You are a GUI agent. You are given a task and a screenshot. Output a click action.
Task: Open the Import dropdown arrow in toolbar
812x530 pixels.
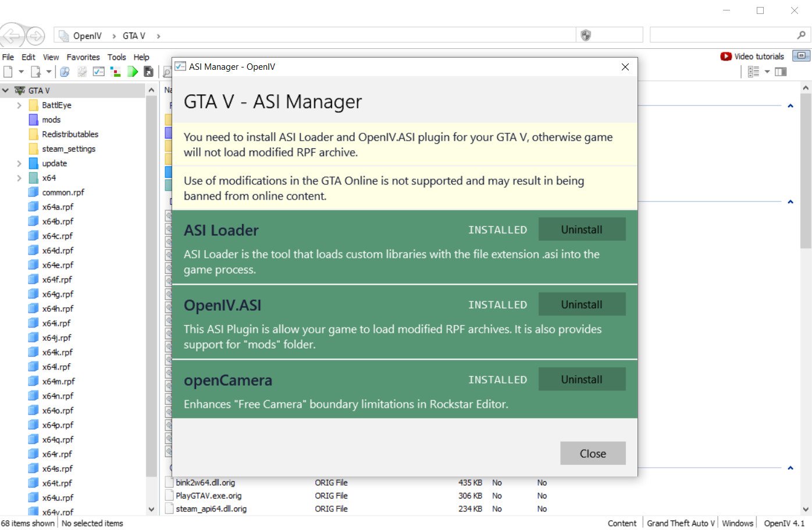point(49,72)
